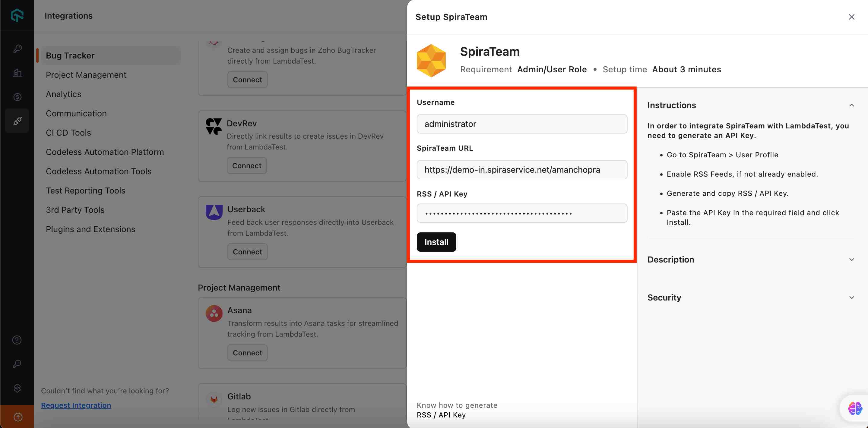Click the upgrade arrow icon at bottom
This screenshot has height=428, width=868.
pyautogui.click(x=17, y=417)
